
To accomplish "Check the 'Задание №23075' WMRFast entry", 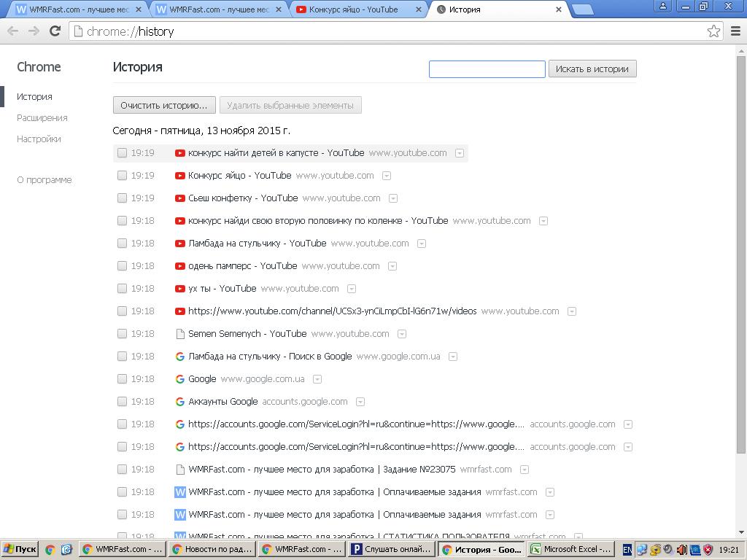I will click(122, 470).
